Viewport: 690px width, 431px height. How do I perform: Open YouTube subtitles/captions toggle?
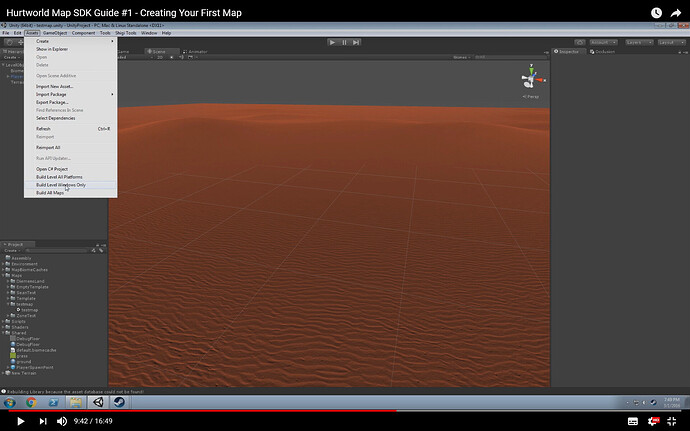pyautogui.click(x=633, y=421)
